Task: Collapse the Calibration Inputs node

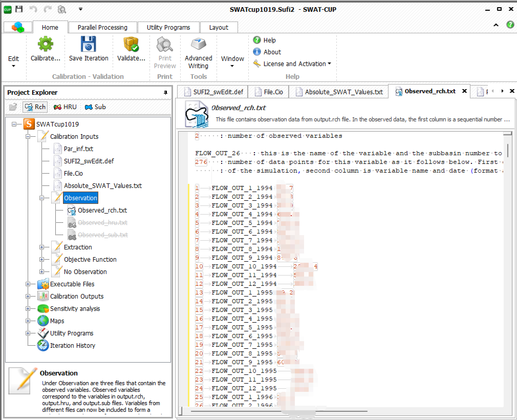Action: (28, 136)
